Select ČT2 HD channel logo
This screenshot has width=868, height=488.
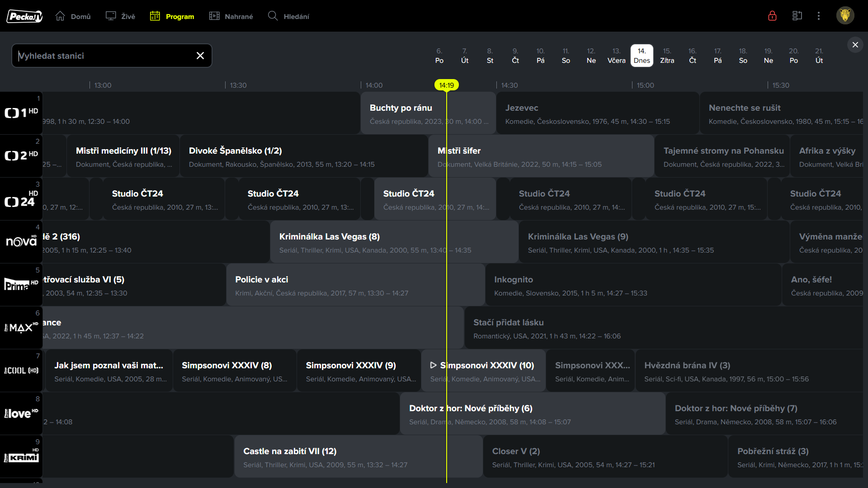21,156
